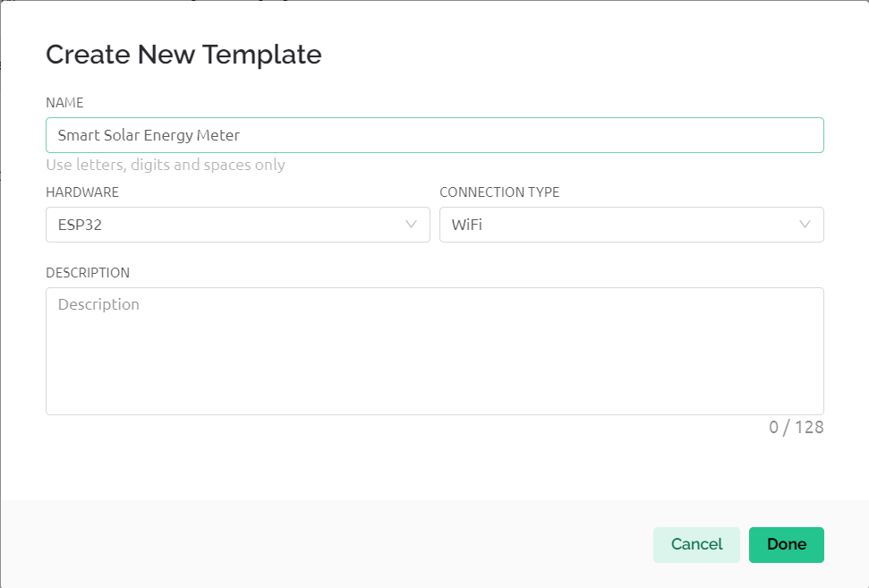Click the DESCRIPTION field label
The width and height of the screenshot is (869, 588).
point(88,273)
